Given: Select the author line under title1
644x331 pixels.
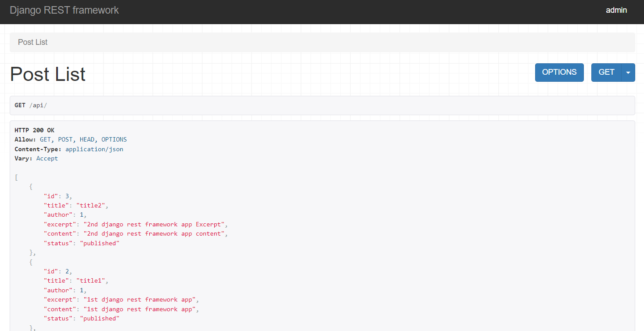Looking at the screenshot, I should 65,290.
